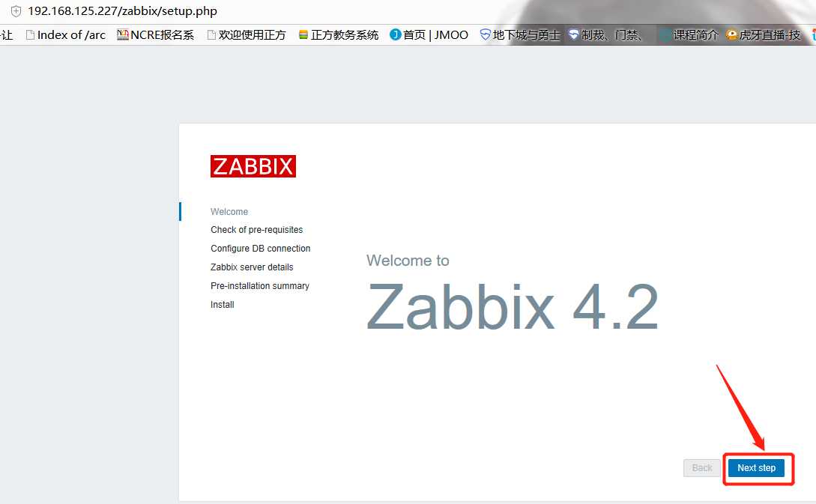Open the NCRE报名系 bookmark
The image size is (816, 504).
pyautogui.click(x=156, y=35)
